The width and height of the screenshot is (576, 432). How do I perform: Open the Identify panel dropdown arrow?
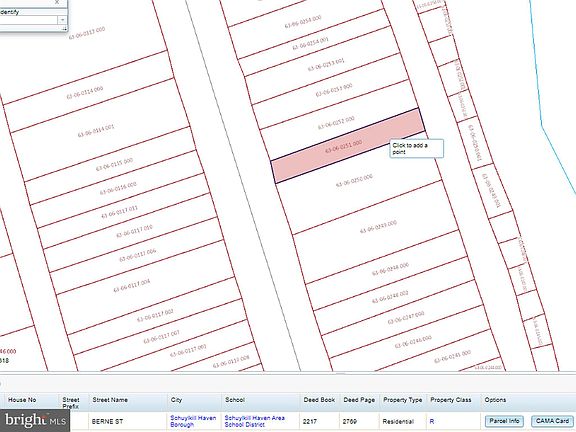62,20
